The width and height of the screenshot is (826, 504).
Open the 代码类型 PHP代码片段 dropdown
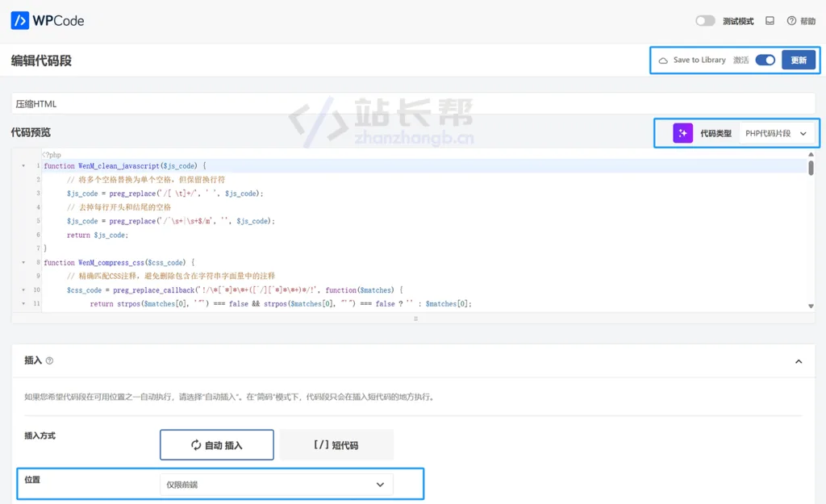tap(776, 133)
